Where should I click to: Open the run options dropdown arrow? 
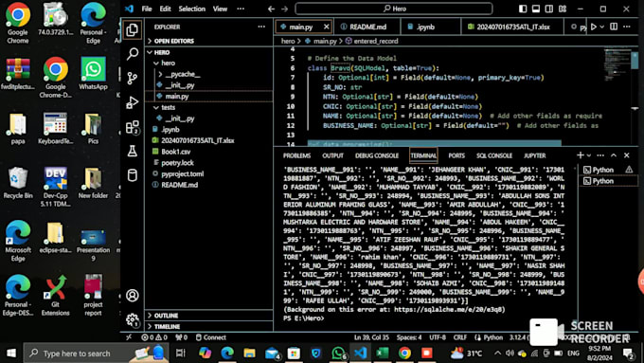[x=602, y=27]
